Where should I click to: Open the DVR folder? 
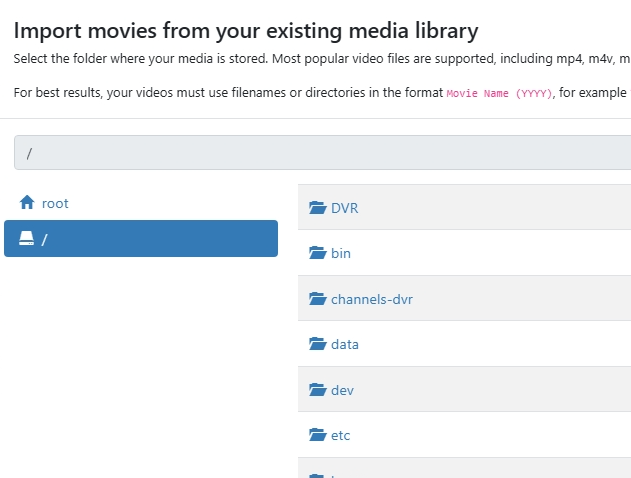[345, 208]
